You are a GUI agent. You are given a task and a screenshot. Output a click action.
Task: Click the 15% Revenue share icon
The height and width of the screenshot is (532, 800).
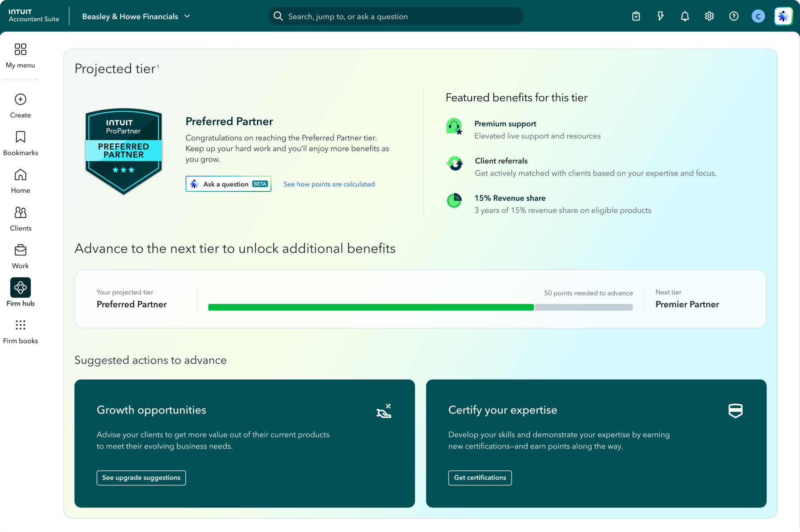pyautogui.click(x=454, y=201)
